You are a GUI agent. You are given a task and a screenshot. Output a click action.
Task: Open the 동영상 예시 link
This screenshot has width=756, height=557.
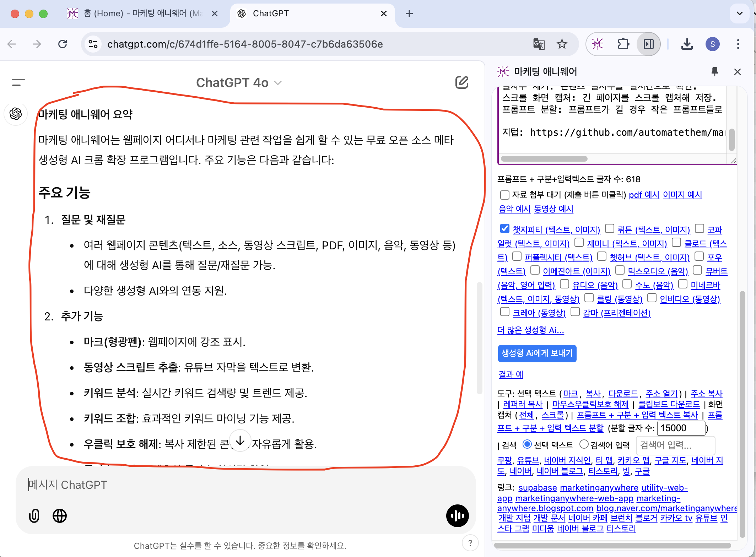pos(554,209)
